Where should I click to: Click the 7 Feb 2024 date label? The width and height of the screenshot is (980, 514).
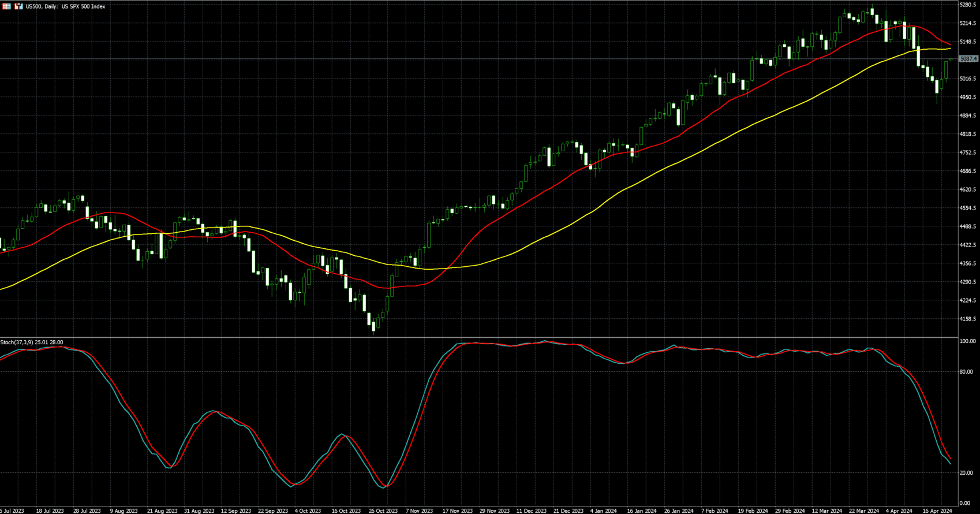coord(715,511)
